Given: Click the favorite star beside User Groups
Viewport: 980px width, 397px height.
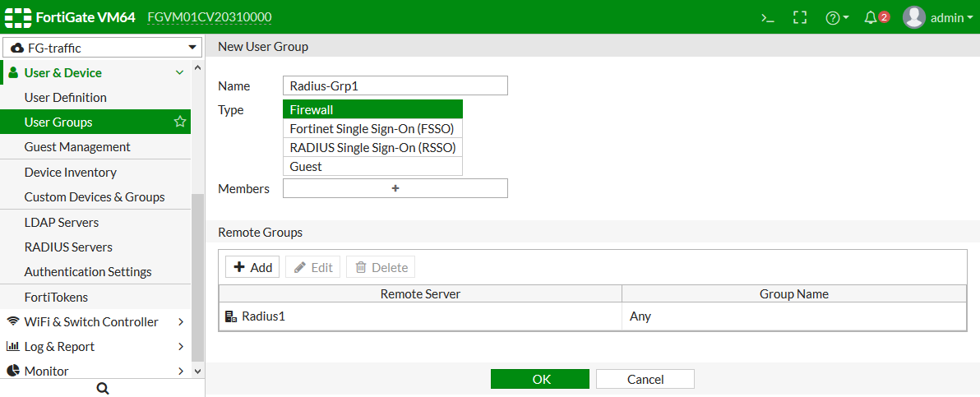Looking at the screenshot, I should 180,122.
